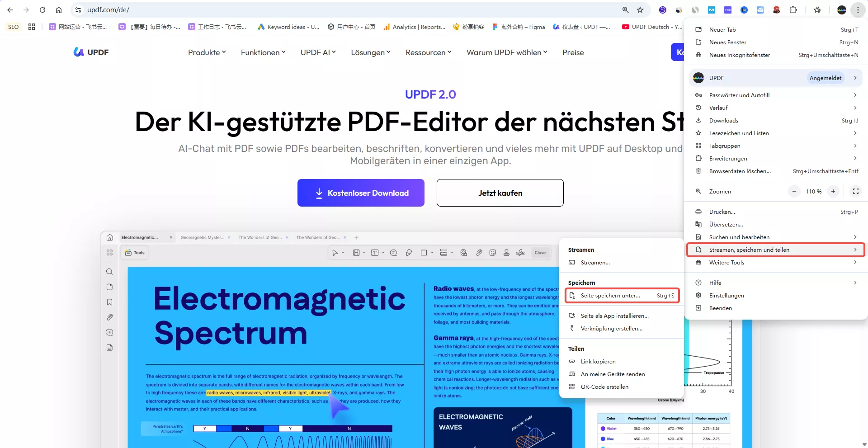
Task: Reload the page with the refresh icon
Action: pos(42,10)
